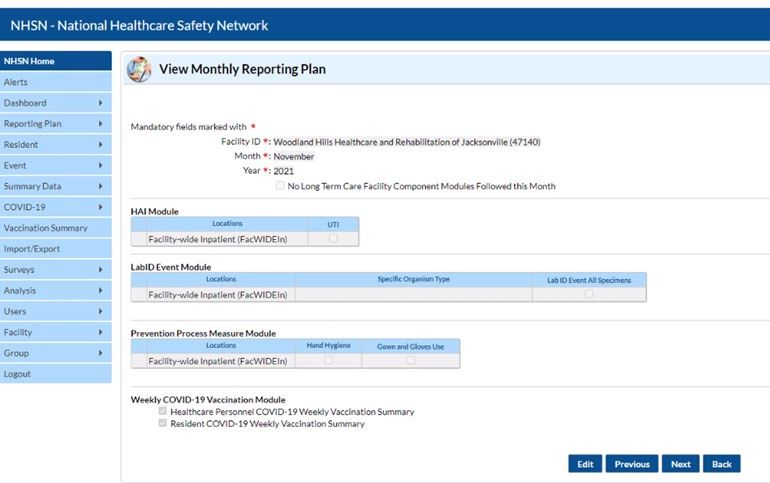Viewport: 770px width, 483px height.
Task: Click the Gown and Gloves Use header
Action: pos(411,347)
